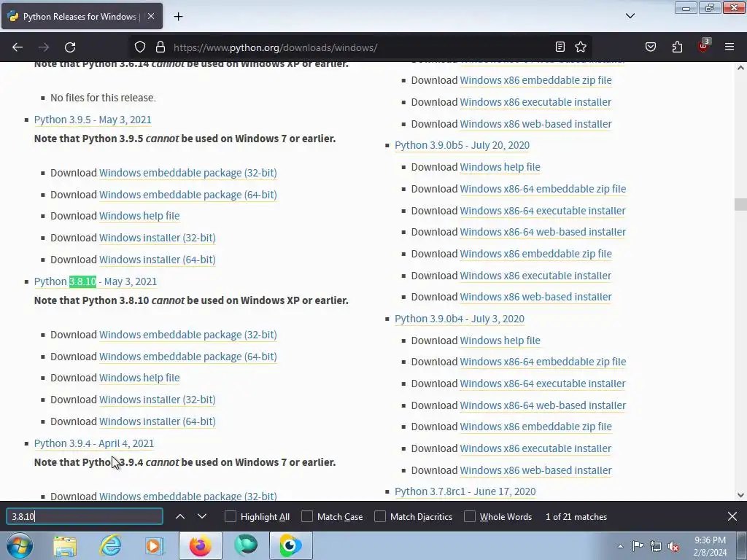Viewport: 747px width, 560px height.
Task: Click scrollbar up arrow
Action: [741, 68]
